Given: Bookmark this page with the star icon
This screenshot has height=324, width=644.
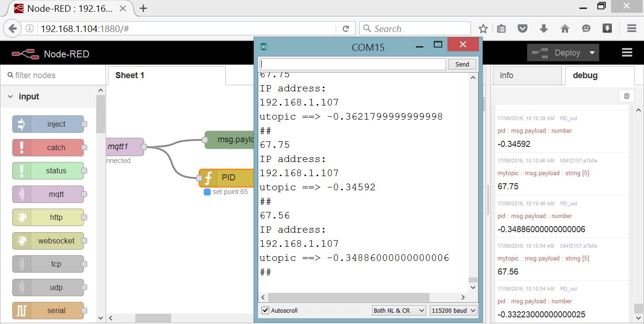Looking at the screenshot, I should (x=483, y=29).
